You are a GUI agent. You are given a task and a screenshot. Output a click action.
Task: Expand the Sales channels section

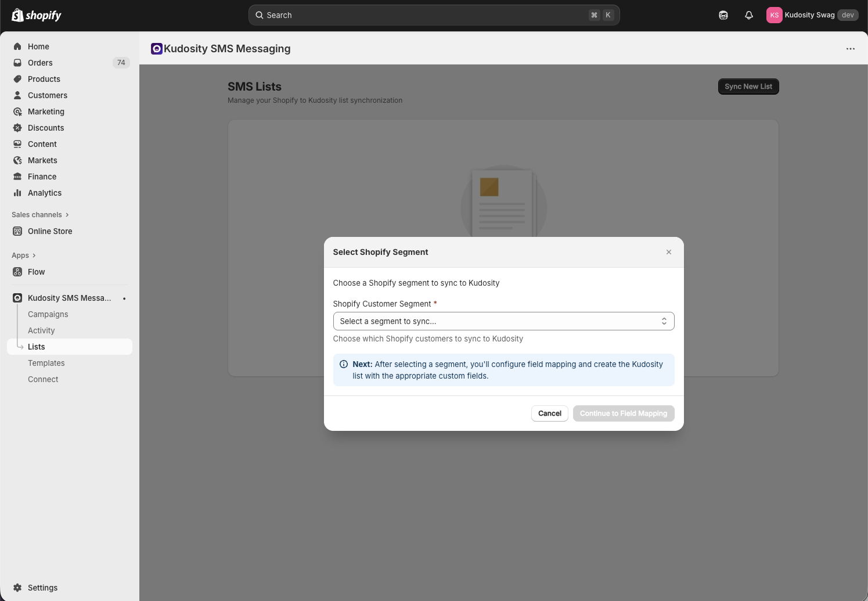(40, 215)
